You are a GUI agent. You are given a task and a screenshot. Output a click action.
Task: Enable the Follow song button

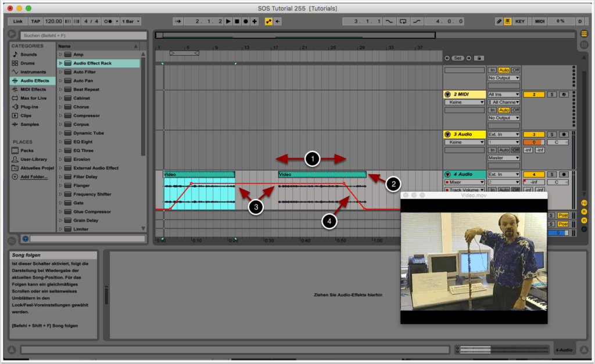pos(178,21)
